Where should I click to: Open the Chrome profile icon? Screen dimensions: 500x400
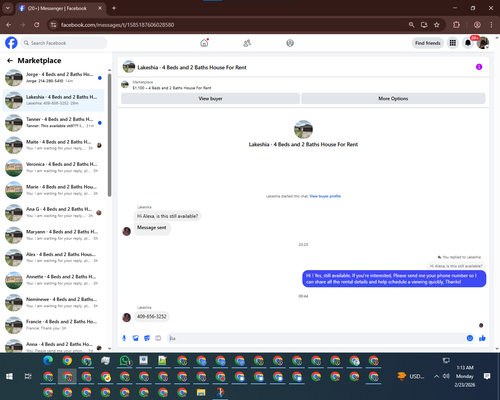[x=477, y=25]
